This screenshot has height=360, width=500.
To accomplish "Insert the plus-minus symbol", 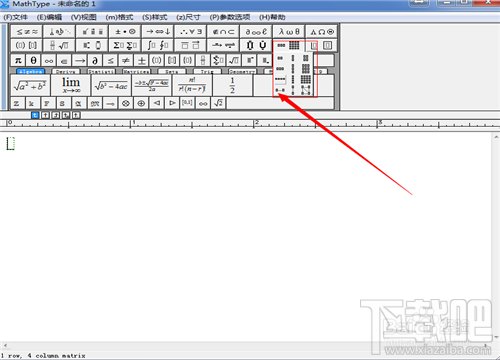I will (x=141, y=60).
